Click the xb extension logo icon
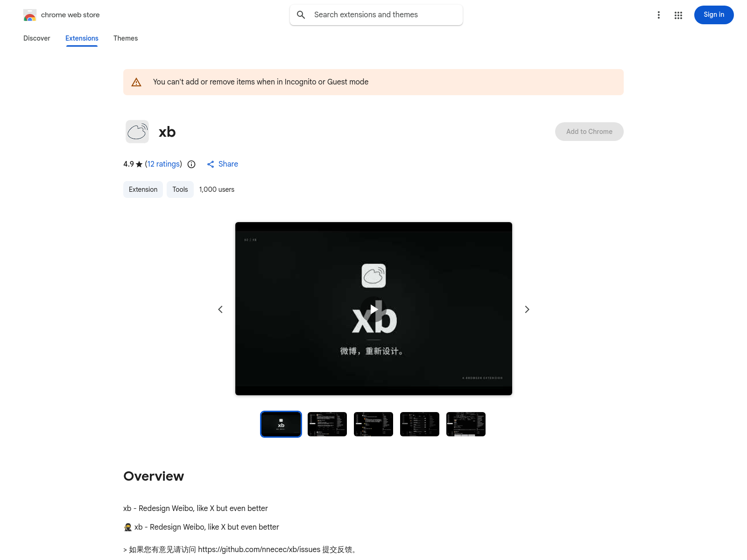The width and height of the screenshot is (747, 560). 137,132
